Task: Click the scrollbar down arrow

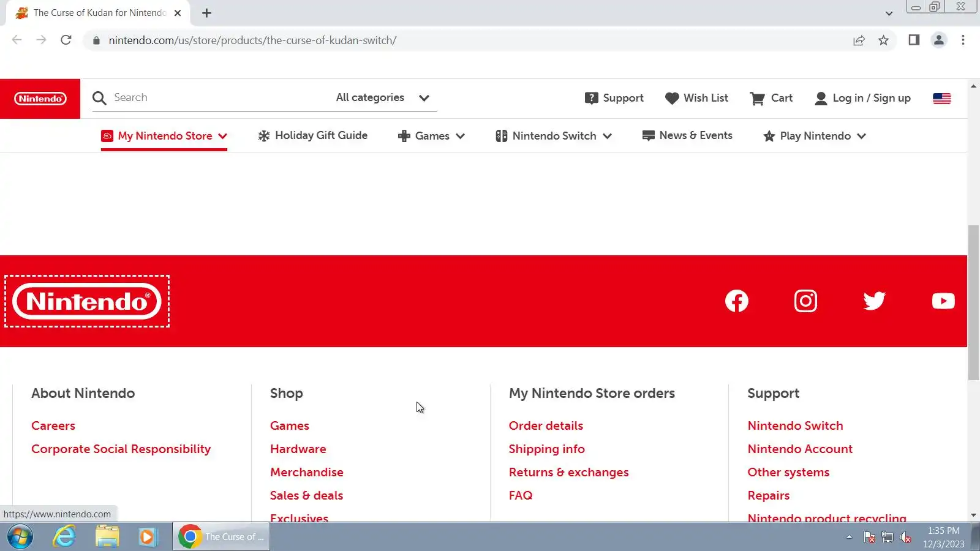Action: (973, 515)
